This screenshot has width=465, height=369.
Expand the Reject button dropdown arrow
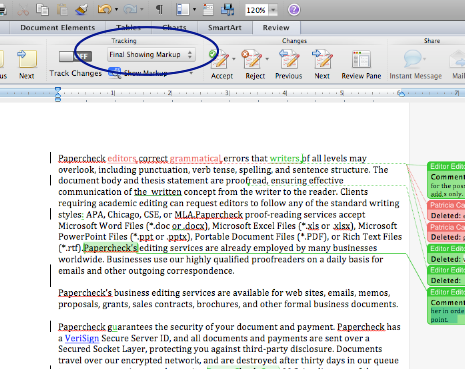[x=267, y=59]
